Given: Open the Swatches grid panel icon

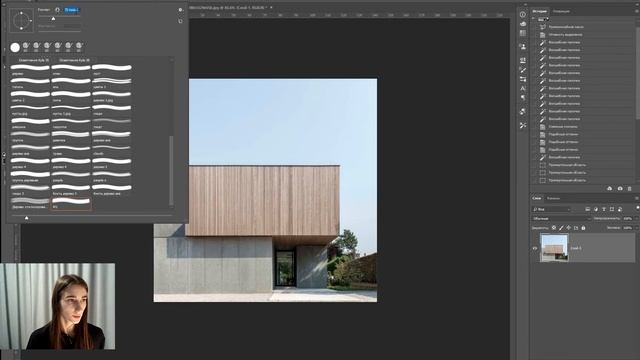Looking at the screenshot, I should click(x=523, y=33).
